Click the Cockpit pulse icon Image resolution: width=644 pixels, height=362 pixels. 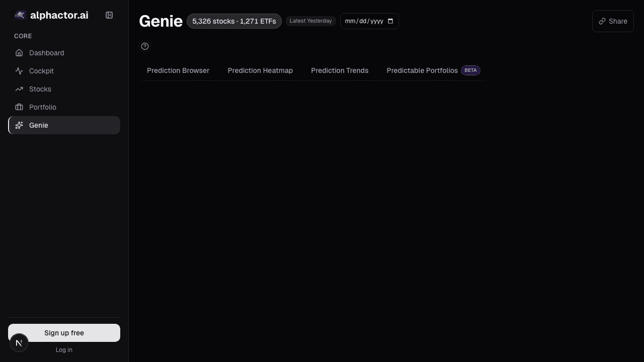pos(19,71)
